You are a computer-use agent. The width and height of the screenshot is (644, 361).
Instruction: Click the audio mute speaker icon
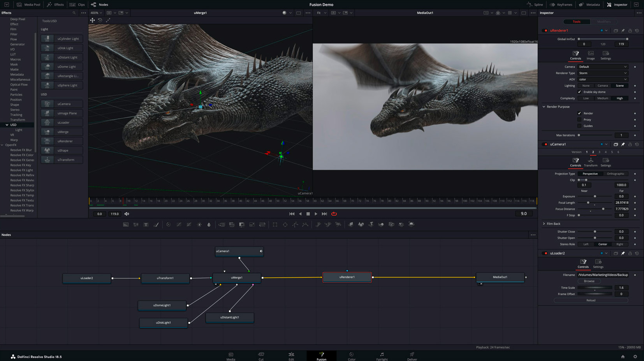(x=127, y=214)
